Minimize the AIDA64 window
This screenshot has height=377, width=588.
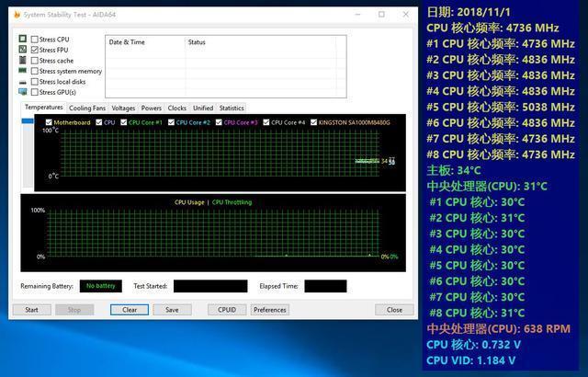point(357,15)
